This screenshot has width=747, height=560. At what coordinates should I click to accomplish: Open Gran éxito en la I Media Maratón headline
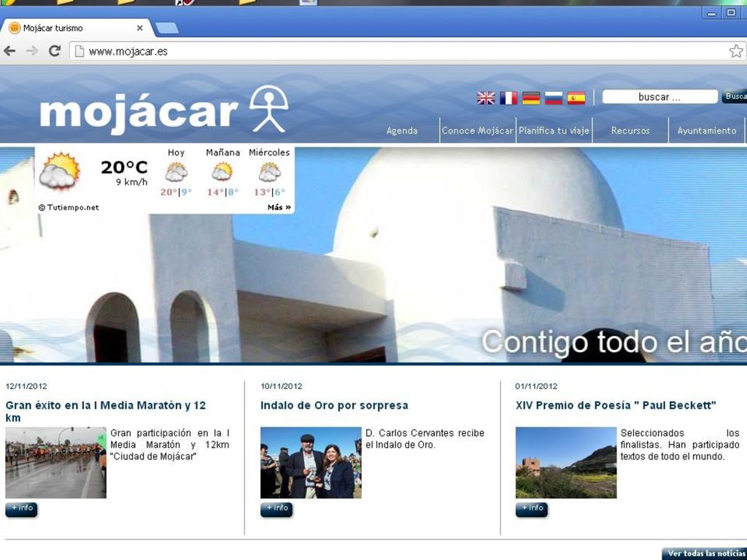tap(106, 411)
